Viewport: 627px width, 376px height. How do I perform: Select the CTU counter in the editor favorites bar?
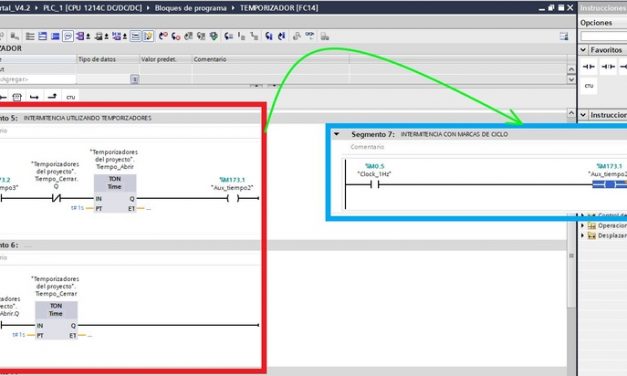71,97
